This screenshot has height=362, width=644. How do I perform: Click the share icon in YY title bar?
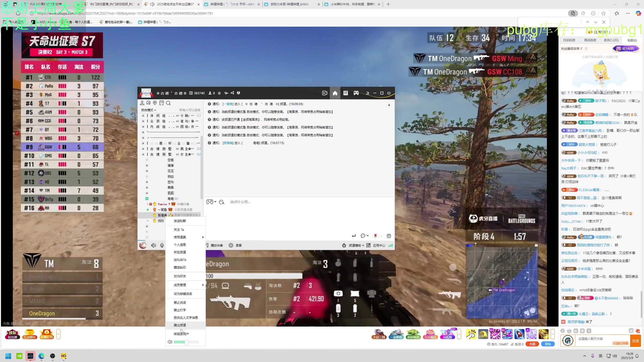[x=232, y=93]
